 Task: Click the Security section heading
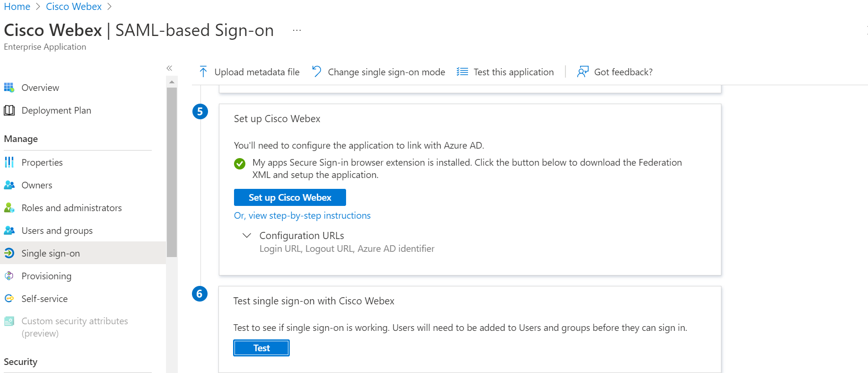21,362
